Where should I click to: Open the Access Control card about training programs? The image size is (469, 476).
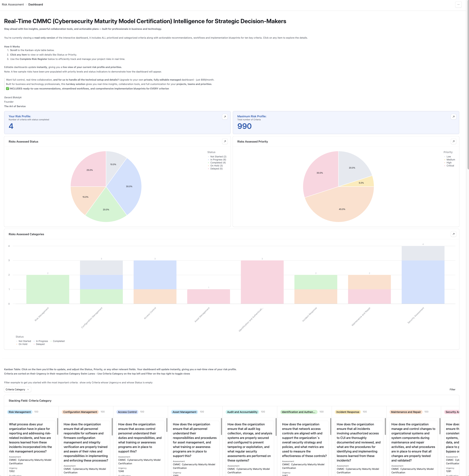pyautogui.click(x=140, y=443)
